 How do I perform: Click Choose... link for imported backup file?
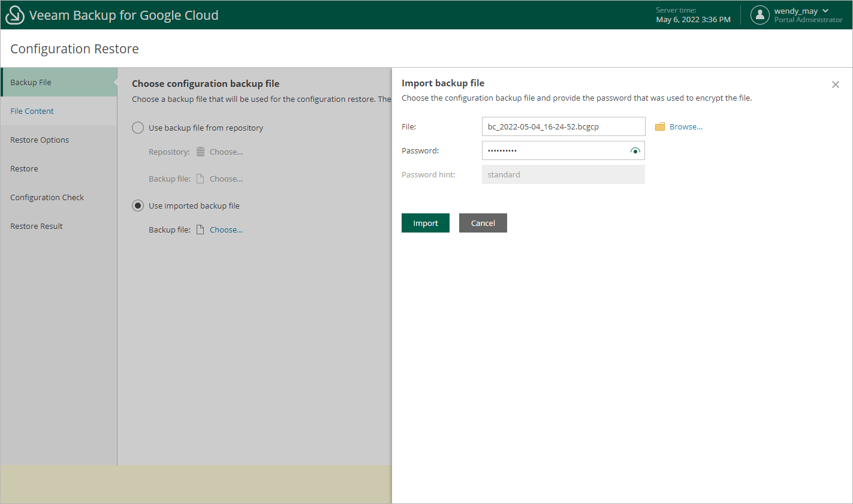(226, 230)
